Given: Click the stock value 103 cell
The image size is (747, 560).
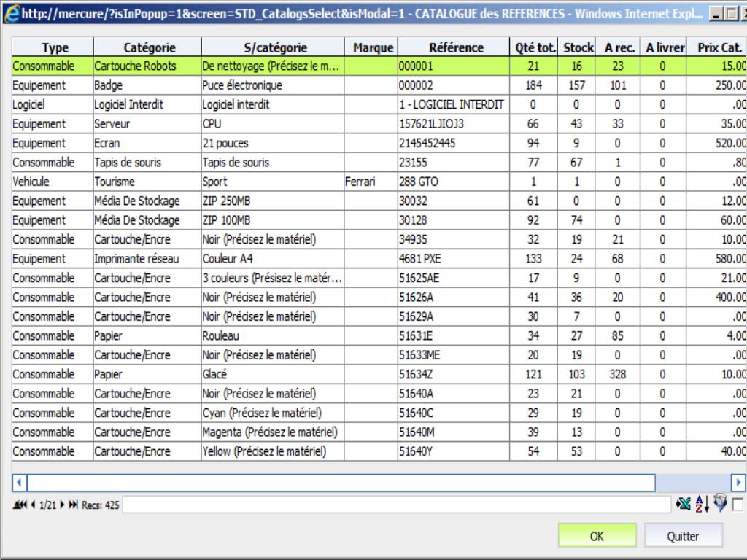Looking at the screenshot, I should click(x=576, y=374).
